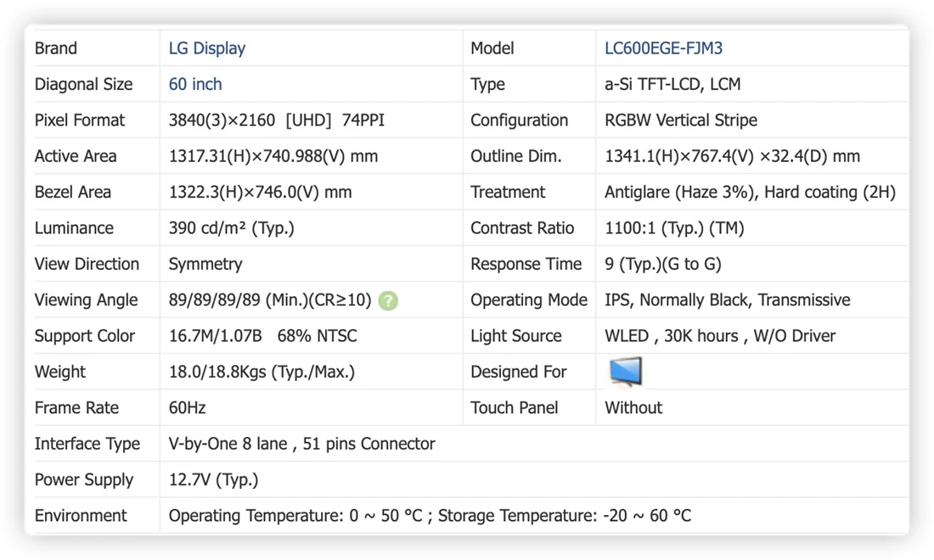Click the 60 inch diagonal size link

point(194,85)
